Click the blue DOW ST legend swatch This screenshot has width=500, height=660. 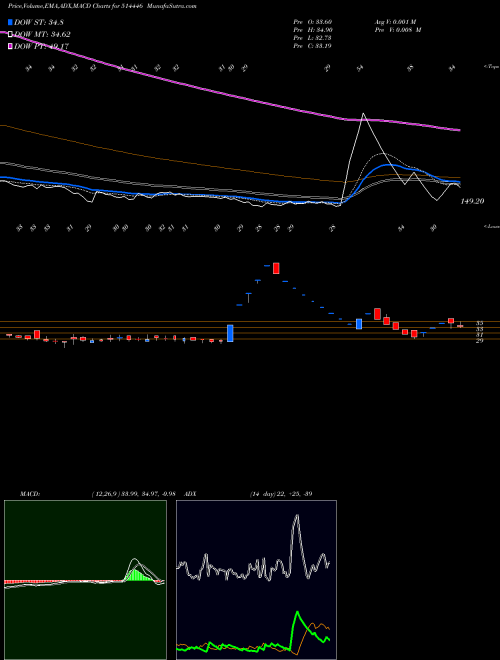(11, 22)
